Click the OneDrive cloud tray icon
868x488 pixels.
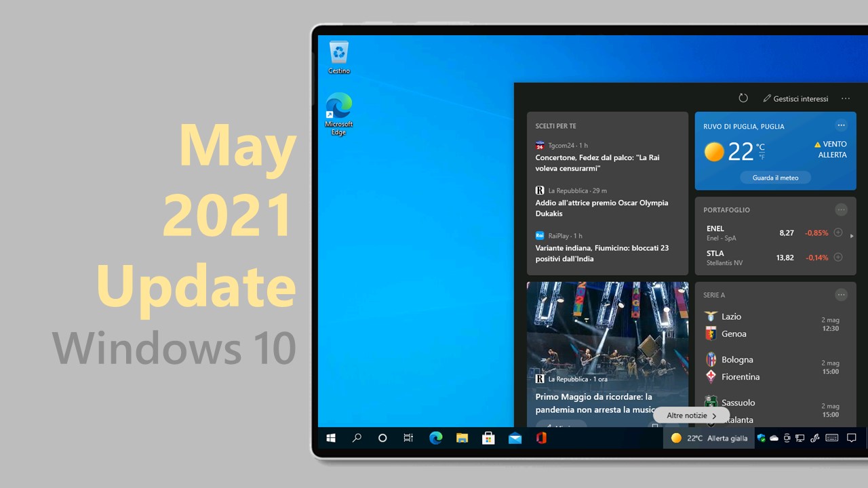(x=774, y=438)
